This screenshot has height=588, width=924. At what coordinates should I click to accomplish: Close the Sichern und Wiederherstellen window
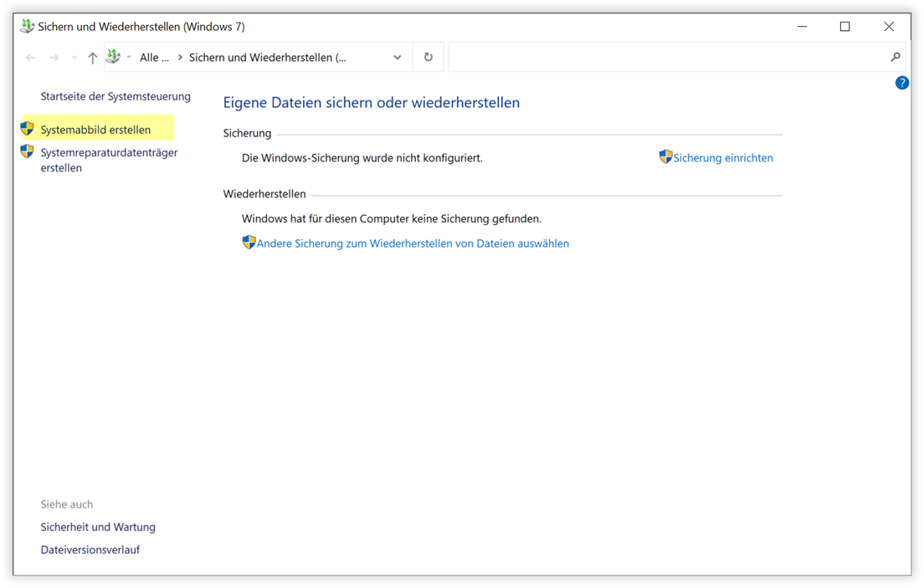coord(889,27)
